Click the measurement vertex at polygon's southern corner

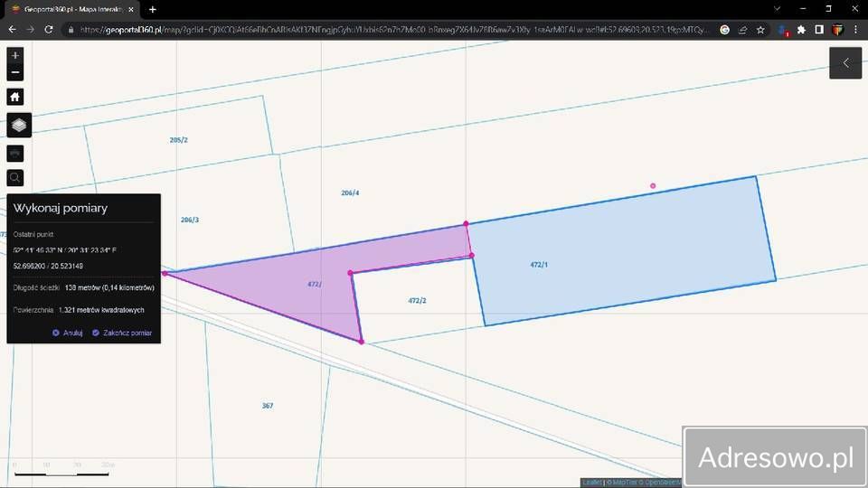tap(362, 342)
